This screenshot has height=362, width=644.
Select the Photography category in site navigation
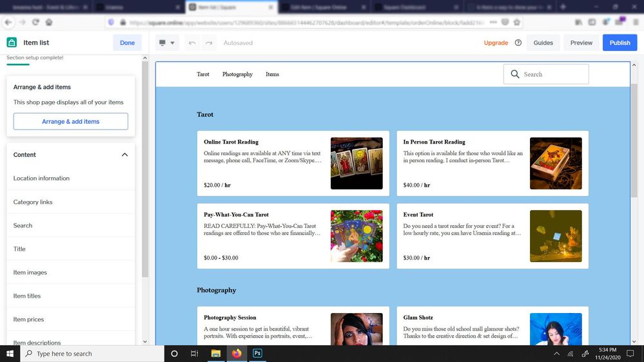point(237,74)
